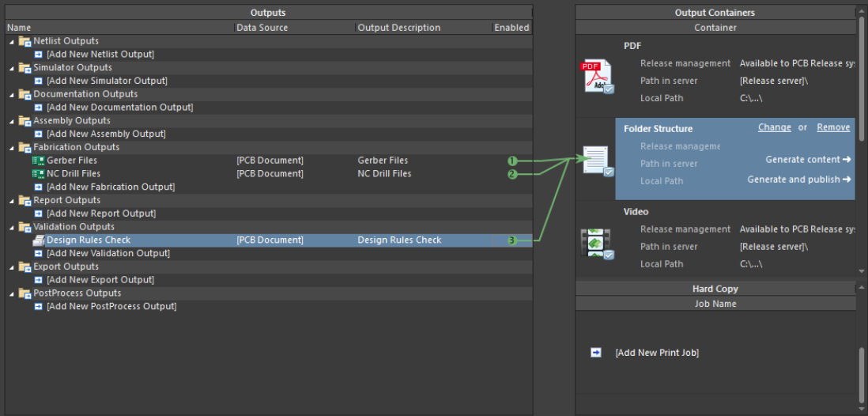Click the Output Description column header
This screenshot has width=868, height=416.
click(x=398, y=28)
